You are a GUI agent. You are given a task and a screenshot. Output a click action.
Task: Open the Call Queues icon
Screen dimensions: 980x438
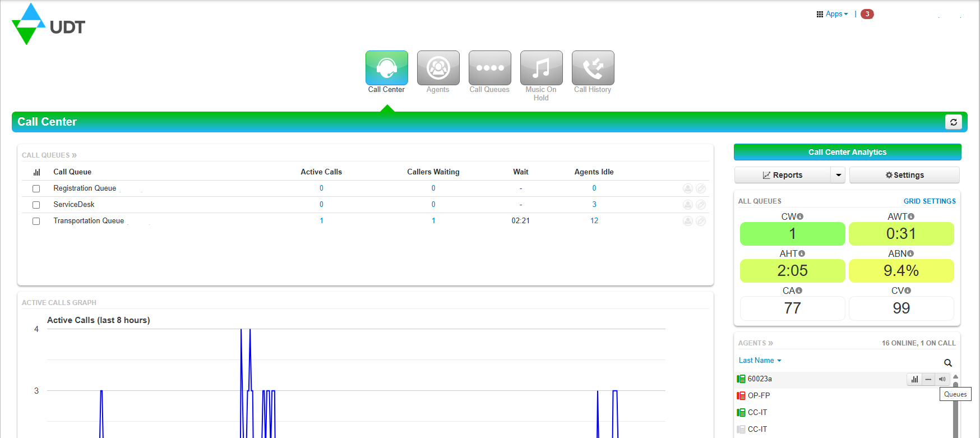click(x=489, y=68)
